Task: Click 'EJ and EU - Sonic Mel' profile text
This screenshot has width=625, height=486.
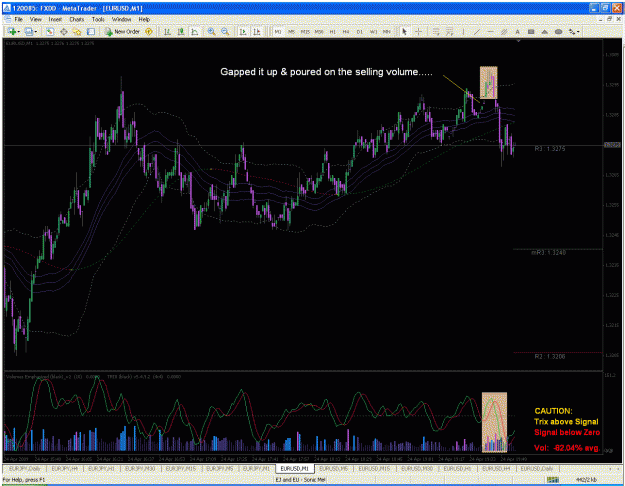Action: pyautogui.click(x=300, y=480)
